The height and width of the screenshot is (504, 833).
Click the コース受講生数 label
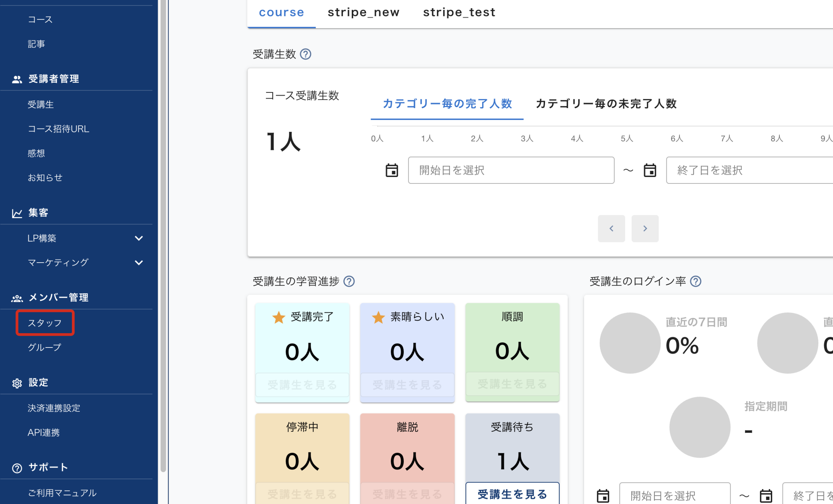[x=302, y=96]
